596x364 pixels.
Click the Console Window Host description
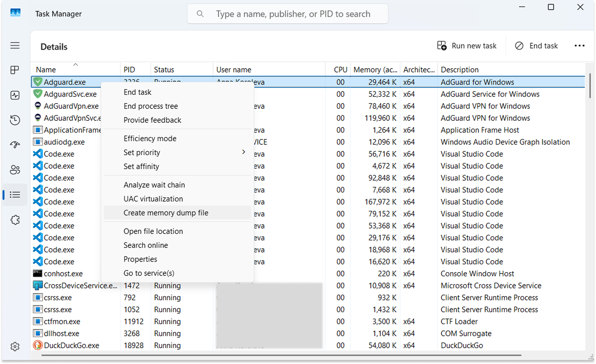[x=477, y=274]
